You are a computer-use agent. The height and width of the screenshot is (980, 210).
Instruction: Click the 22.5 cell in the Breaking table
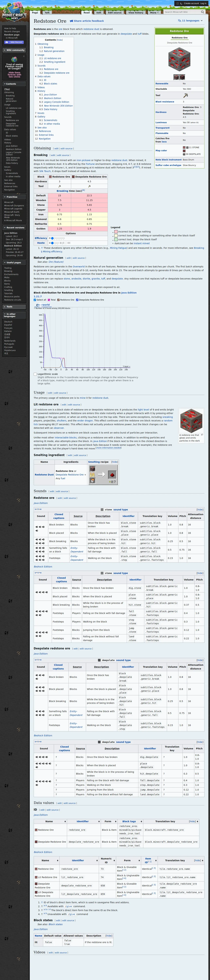(x=89, y=196)
